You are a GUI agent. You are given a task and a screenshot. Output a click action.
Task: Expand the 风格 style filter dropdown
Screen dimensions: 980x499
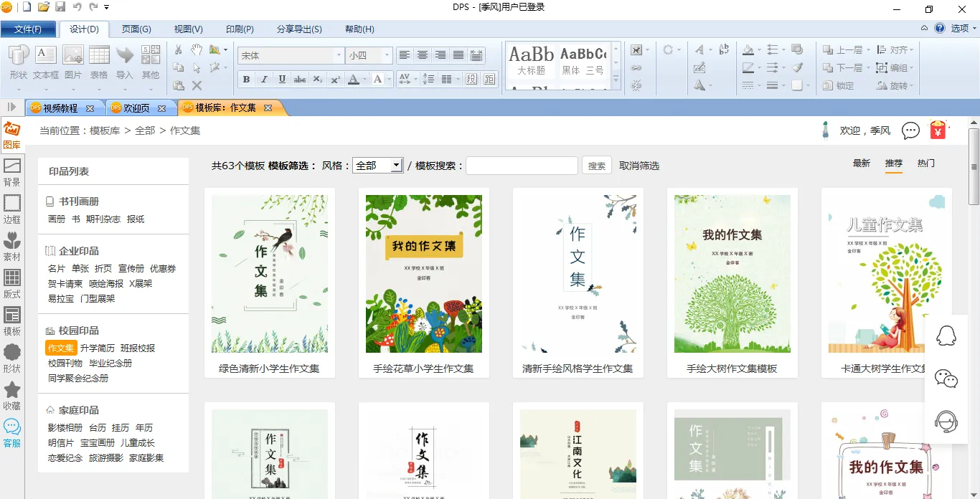[396, 166]
